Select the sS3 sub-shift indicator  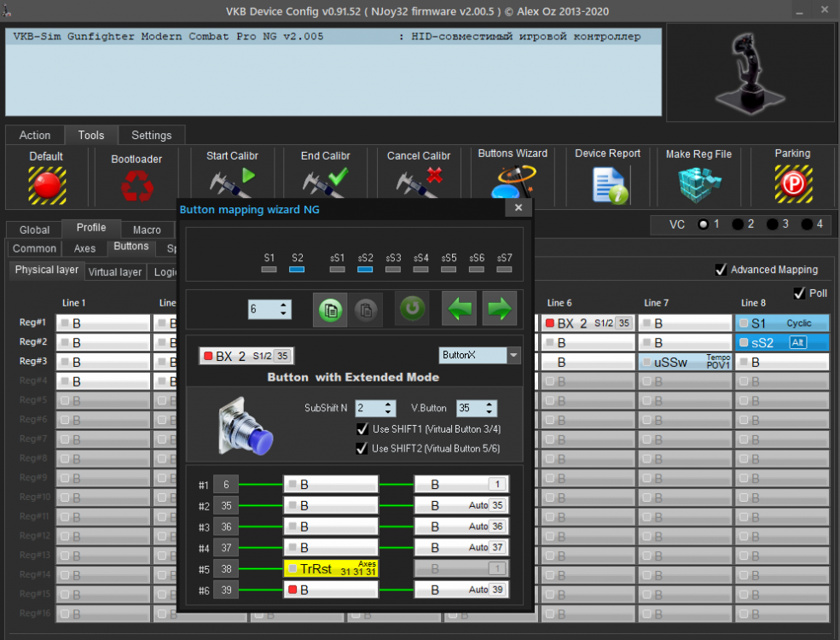tap(393, 268)
